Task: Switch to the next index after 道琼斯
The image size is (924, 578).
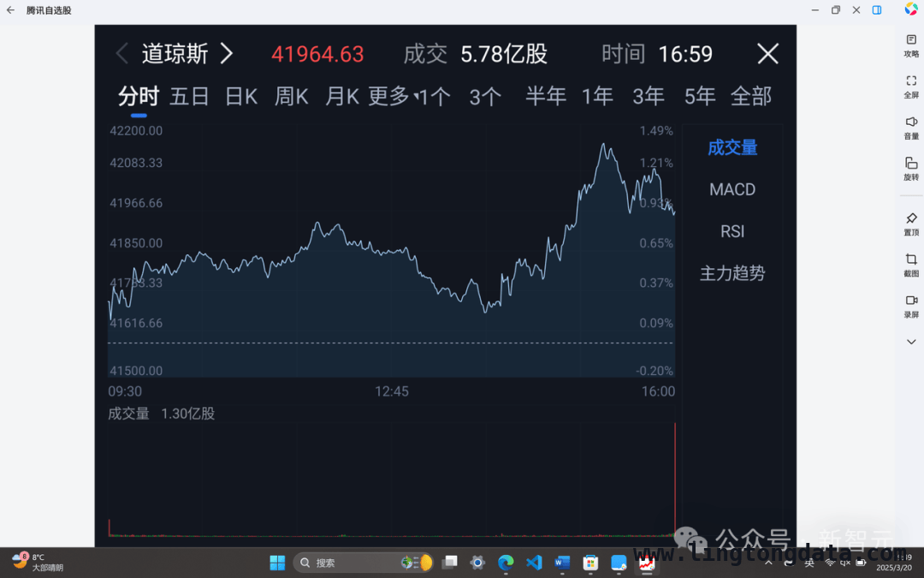Action: [227, 54]
